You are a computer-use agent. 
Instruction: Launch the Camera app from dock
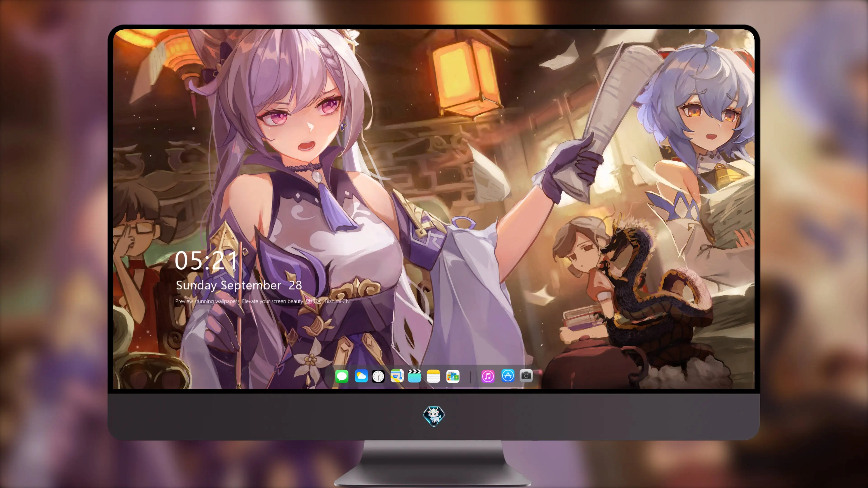click(x=526, y=375)
